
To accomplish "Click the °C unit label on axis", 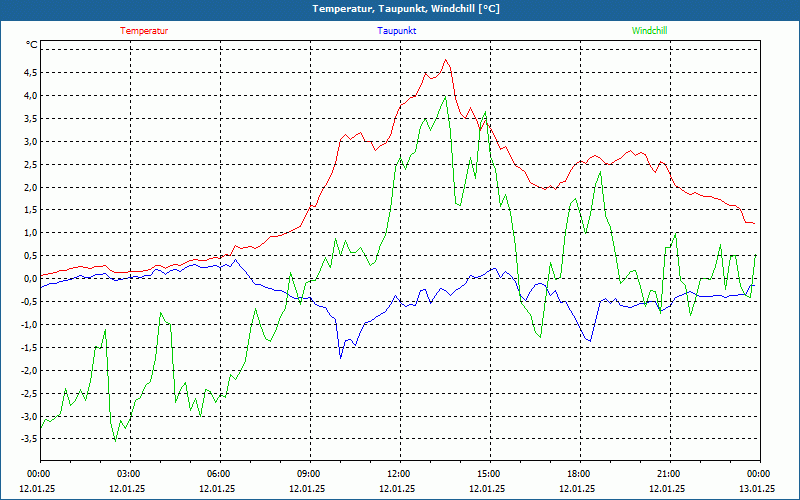I will pos(32,45).
